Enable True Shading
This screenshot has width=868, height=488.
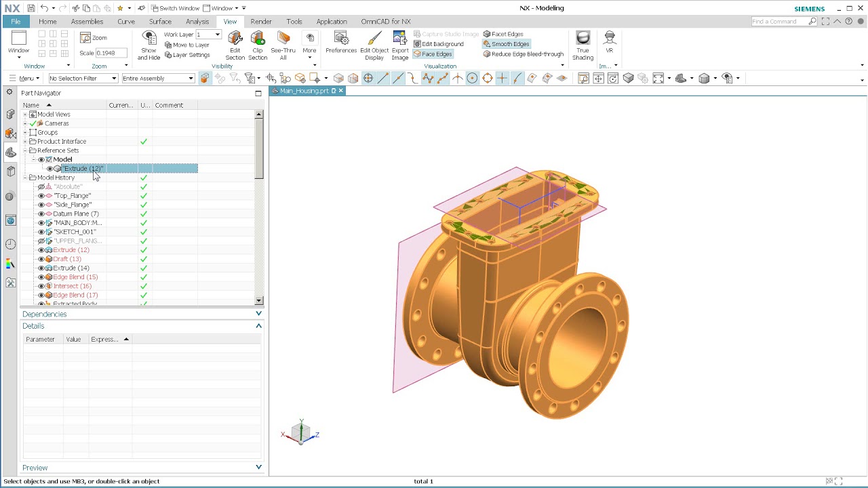click(x=583, y=45)
